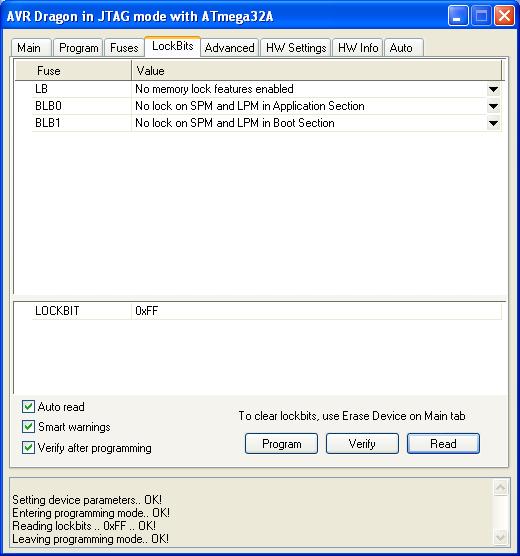Expand the BLB0 value dropdown arrow
The height and width of the screenshot is (556, 520).
(493, 106)
